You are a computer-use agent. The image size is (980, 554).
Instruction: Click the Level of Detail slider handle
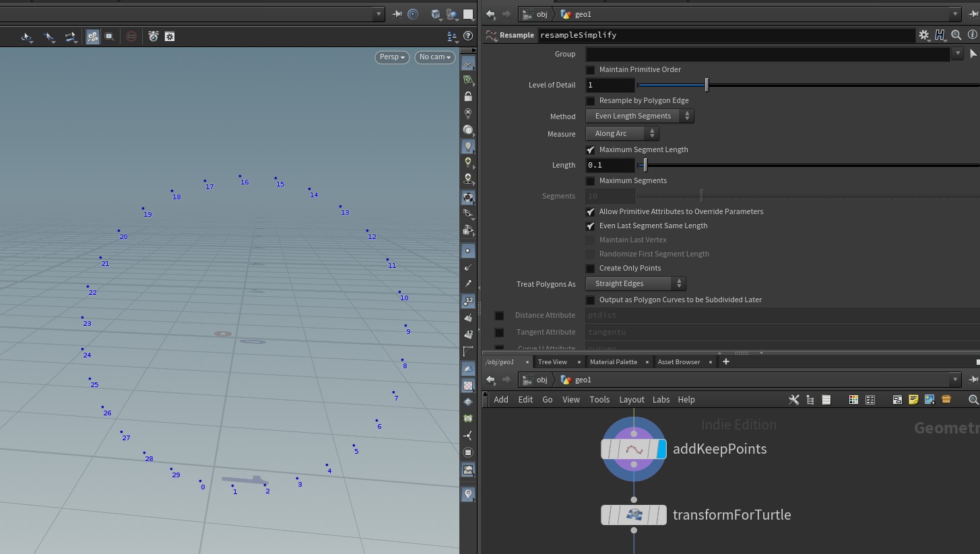click(x=707, y=85)
